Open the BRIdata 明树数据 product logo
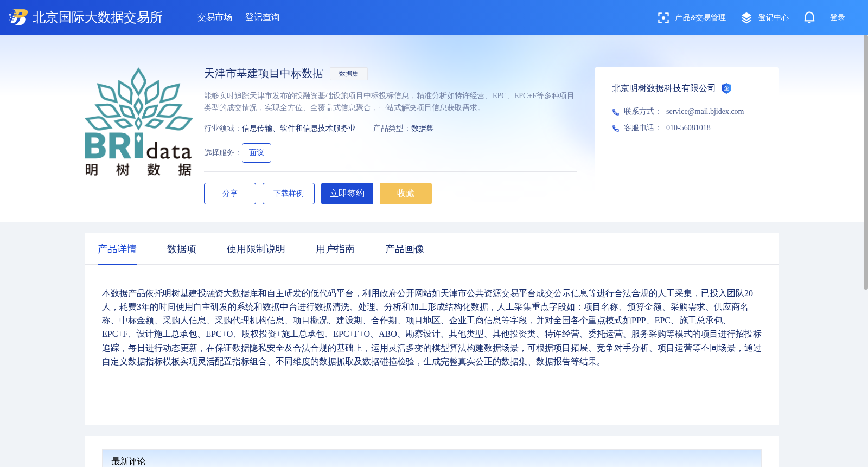The image size is (868, 467). (138, 121)
